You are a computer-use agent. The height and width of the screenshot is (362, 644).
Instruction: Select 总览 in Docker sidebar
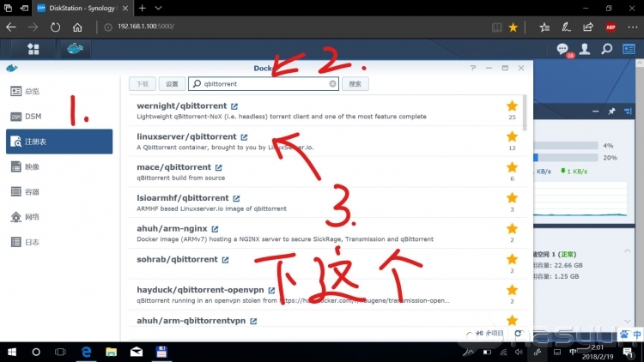(59, 91)
